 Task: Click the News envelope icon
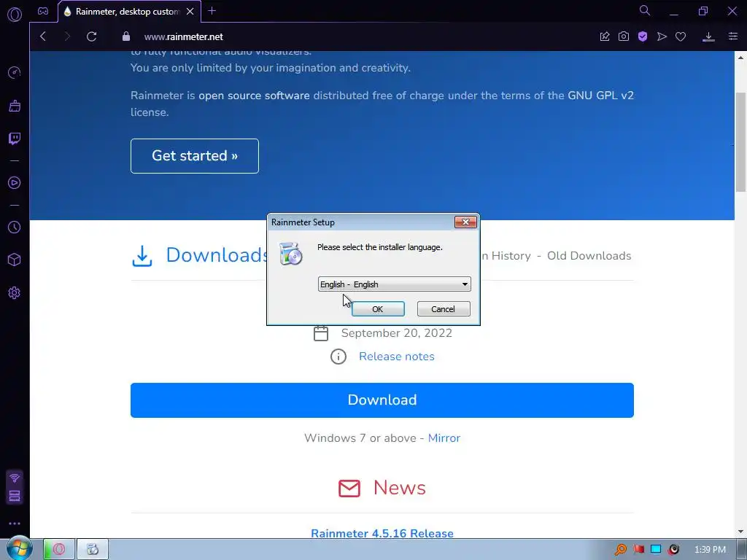349,489
